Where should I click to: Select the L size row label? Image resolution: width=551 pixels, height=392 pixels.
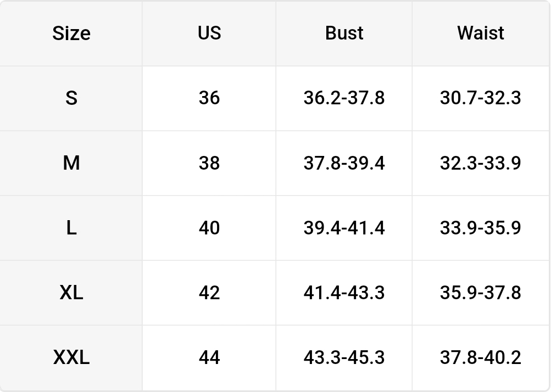(71, 228)
